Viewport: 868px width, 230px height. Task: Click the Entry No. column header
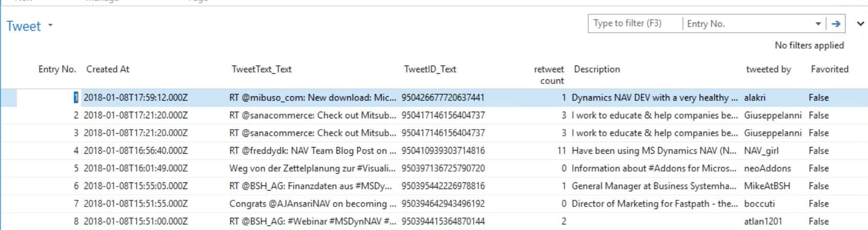57,69
